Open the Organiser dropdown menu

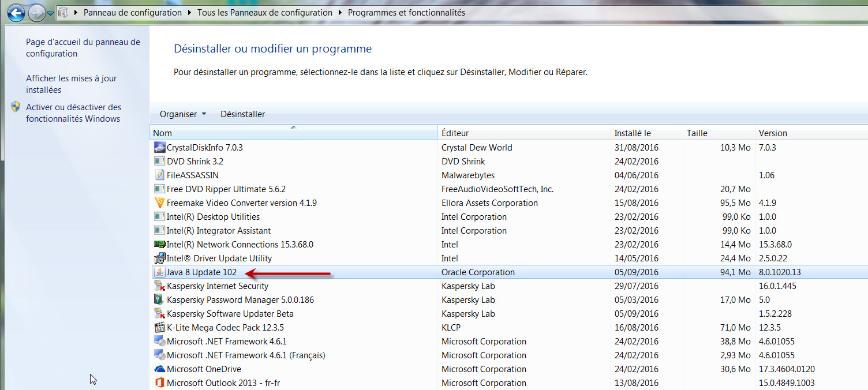tap(182, 114)
